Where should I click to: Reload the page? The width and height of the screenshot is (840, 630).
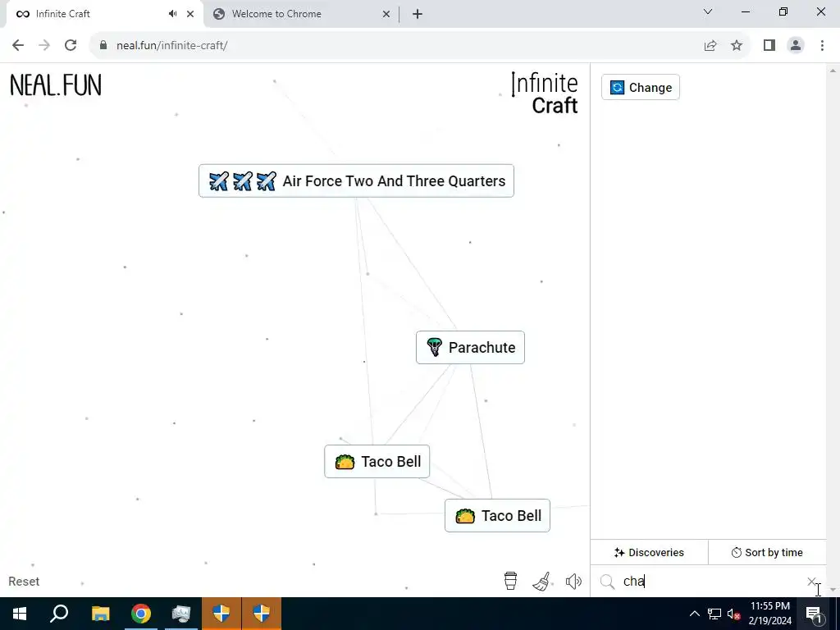(x=71, y=46)
